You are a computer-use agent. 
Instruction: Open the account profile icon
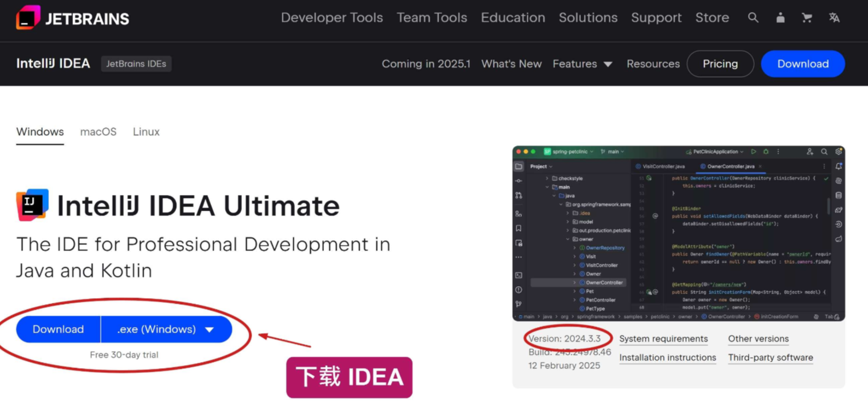pyautogui.click(x=780, y=18)
